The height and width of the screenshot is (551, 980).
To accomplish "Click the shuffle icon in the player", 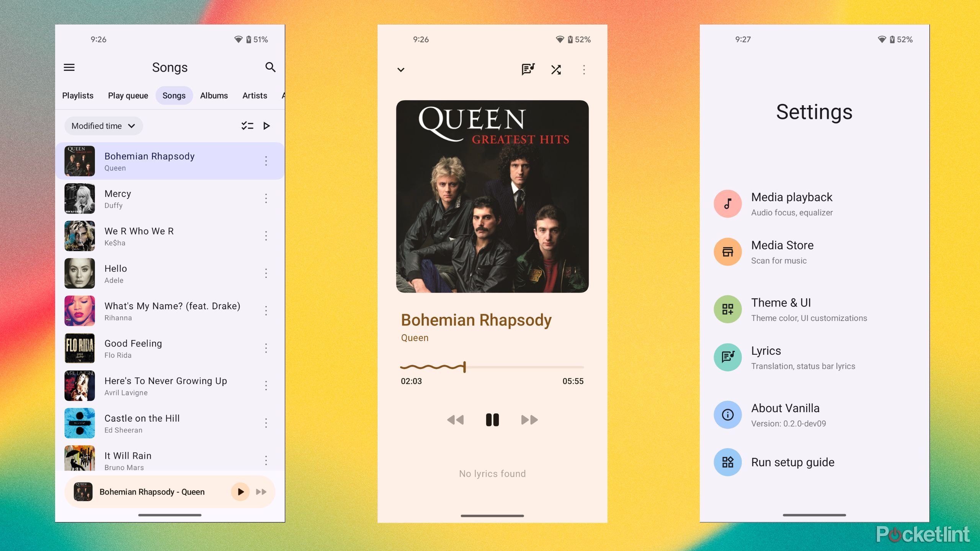I will [555, 69].
